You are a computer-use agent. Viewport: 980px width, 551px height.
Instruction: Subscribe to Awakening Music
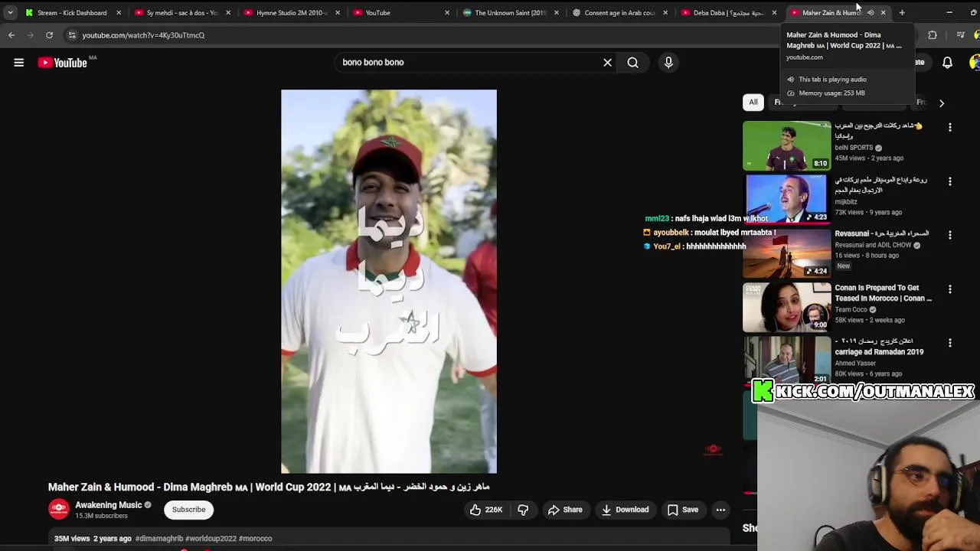click(188, 510)
